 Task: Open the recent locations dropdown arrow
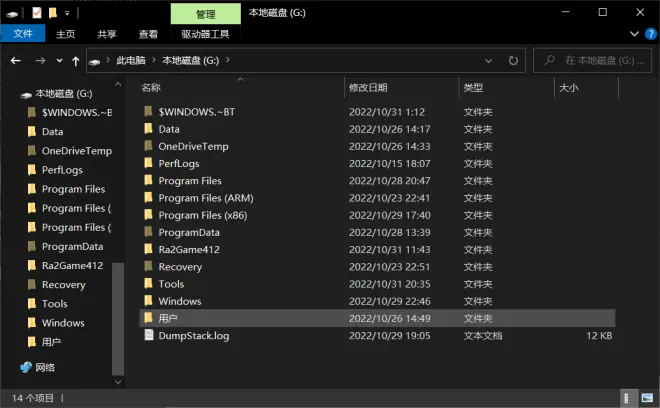[x=59, y=61]
